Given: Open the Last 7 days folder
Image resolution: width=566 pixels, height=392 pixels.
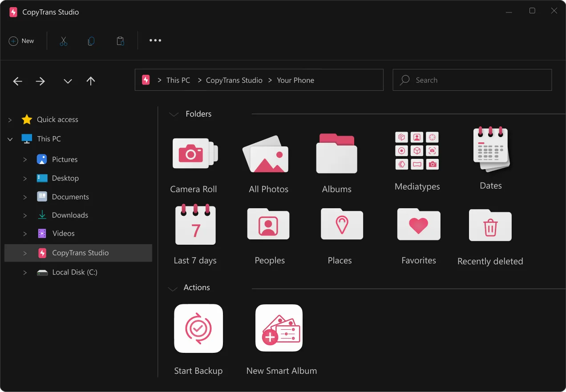Looking at the screenshot, I should pyautogui.click(x=195, y=225).
